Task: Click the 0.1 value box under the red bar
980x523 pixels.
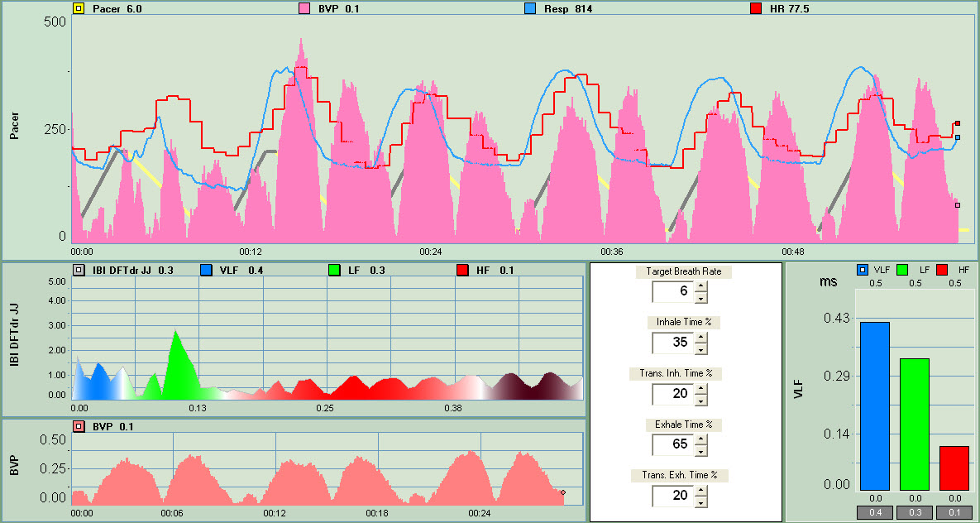Action: click(954, 513)
